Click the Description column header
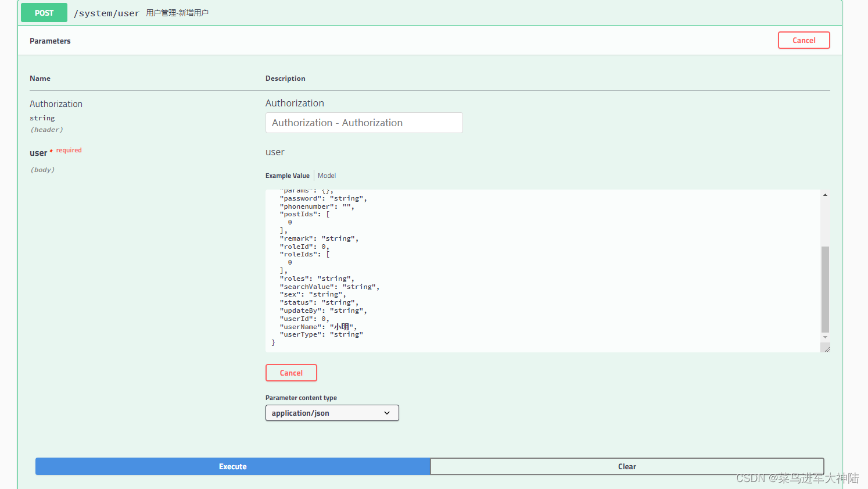The width and height of the screenshot is (868, 489). 285,78
